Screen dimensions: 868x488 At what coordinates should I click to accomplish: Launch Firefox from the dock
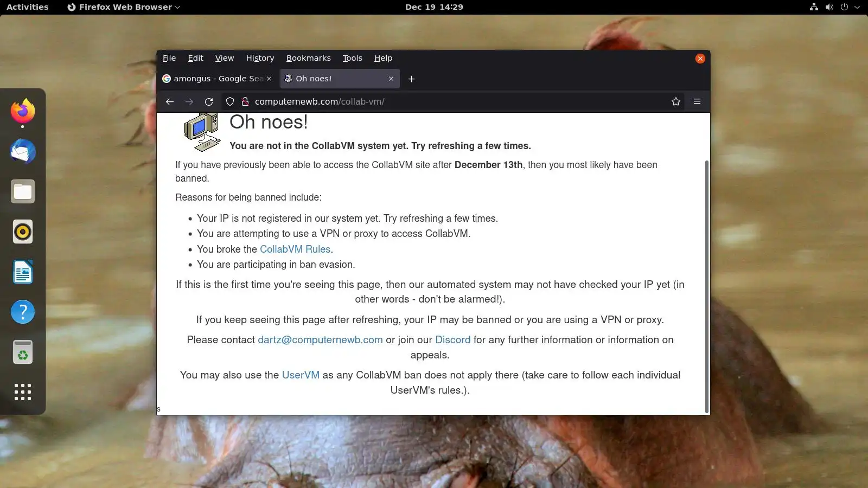pos(23,111)
